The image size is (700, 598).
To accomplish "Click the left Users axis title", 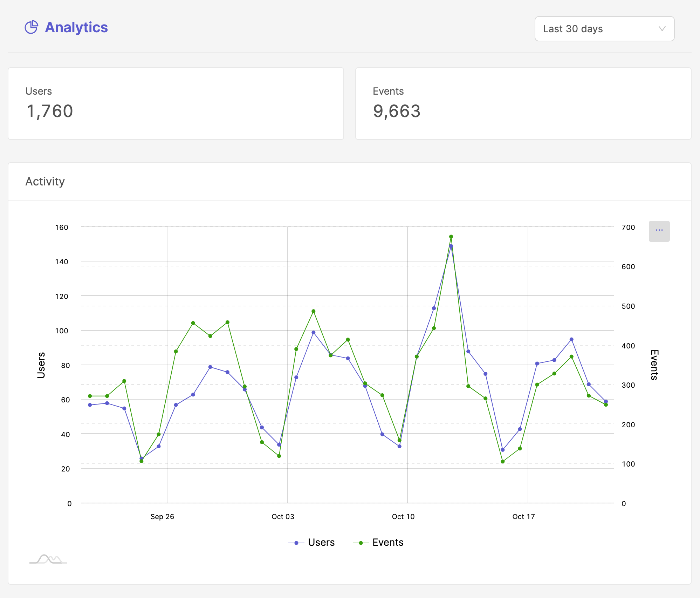I will point(41,365).
